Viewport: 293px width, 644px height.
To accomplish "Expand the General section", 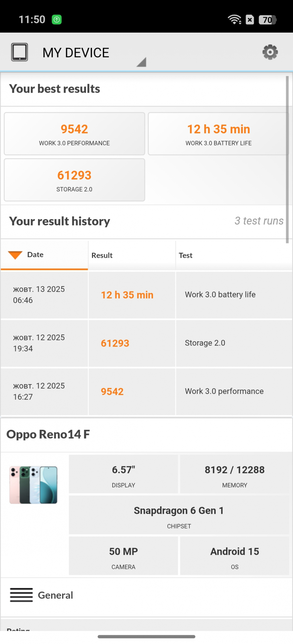I will 55,595.
